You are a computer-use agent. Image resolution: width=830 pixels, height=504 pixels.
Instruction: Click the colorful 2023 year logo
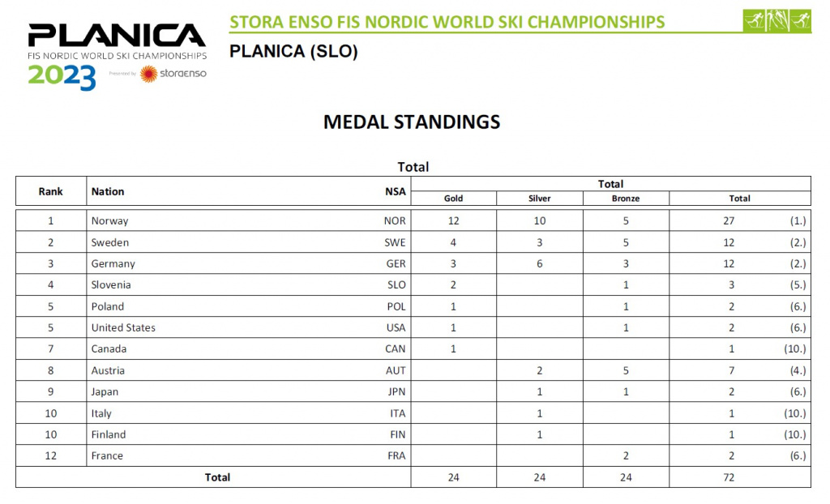coord(62,77)
